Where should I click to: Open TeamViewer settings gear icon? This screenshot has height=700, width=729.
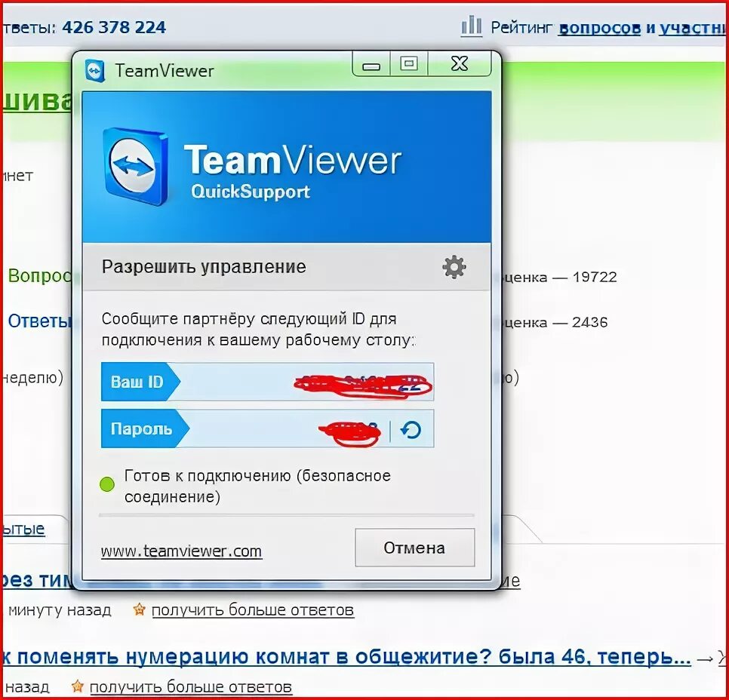click(454, 267)
